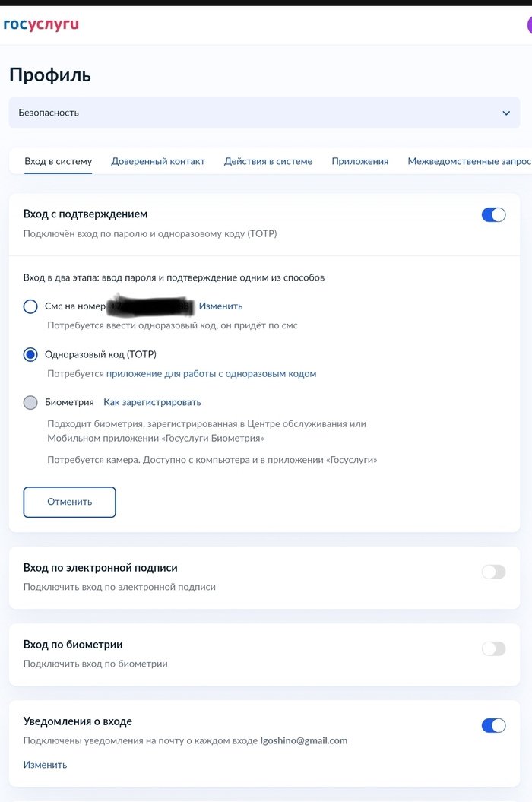Choose Одноразовый код (TOTP) radio button
532x802 pixels.
[x=30, y=354]
